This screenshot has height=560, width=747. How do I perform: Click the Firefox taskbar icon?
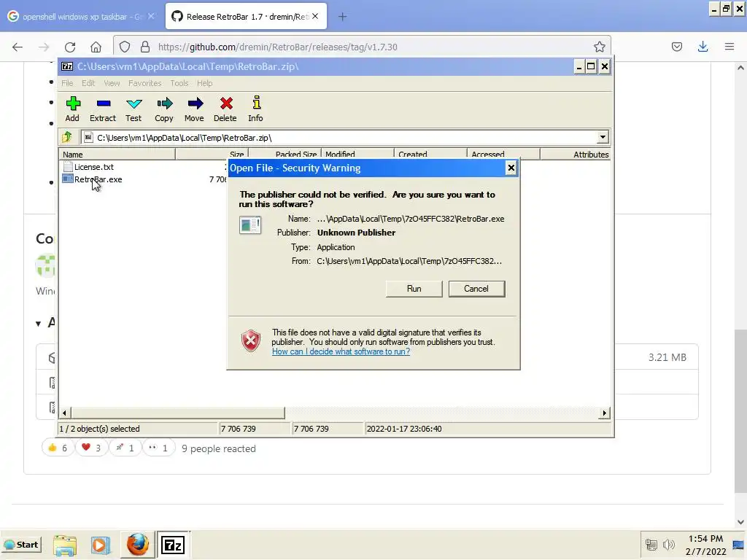pyautogui.click(x=138, y=545)
